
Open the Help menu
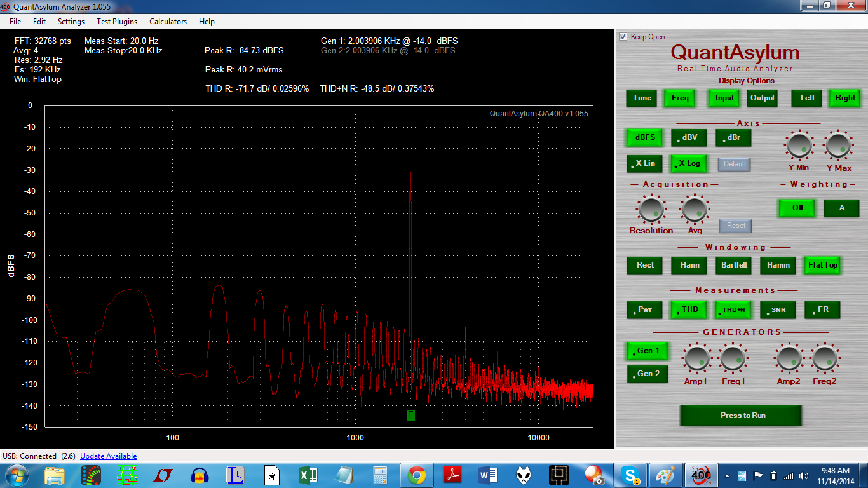(207, 22)
